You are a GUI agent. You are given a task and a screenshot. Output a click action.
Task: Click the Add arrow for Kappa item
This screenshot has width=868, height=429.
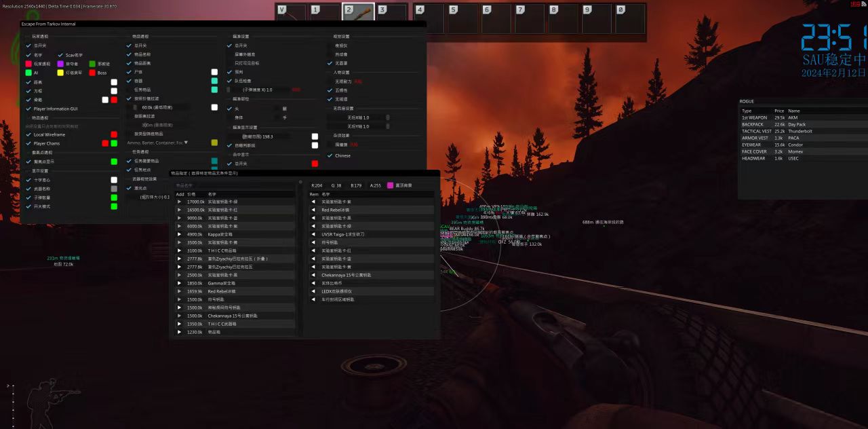[179, 234]
